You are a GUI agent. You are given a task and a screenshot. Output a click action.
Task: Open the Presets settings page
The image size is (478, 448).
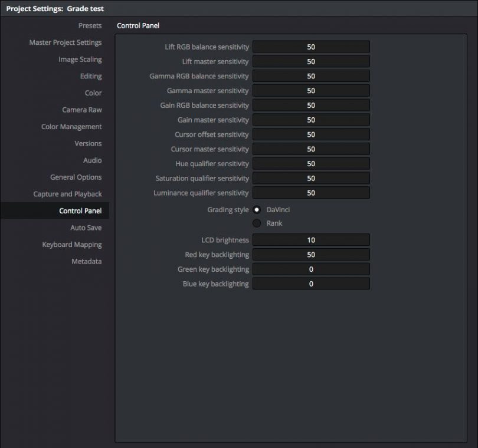click(x=90, y=25)
